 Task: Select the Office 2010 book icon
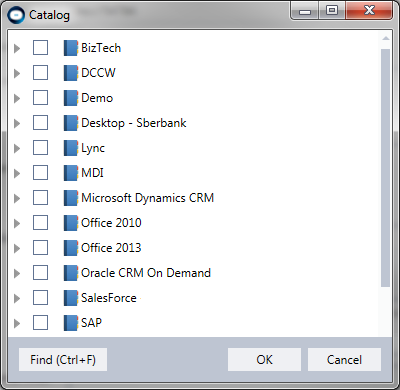[x=71, y=223]
